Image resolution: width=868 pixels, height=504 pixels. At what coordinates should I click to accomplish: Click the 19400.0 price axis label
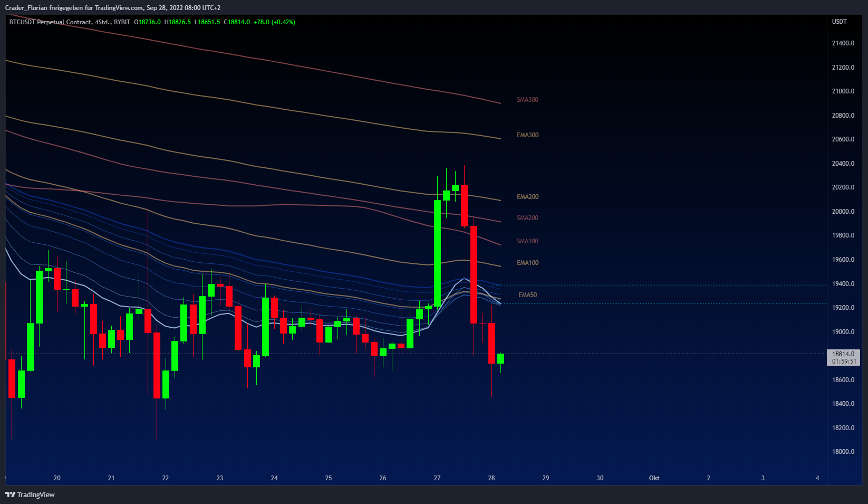tap(843, 284)
